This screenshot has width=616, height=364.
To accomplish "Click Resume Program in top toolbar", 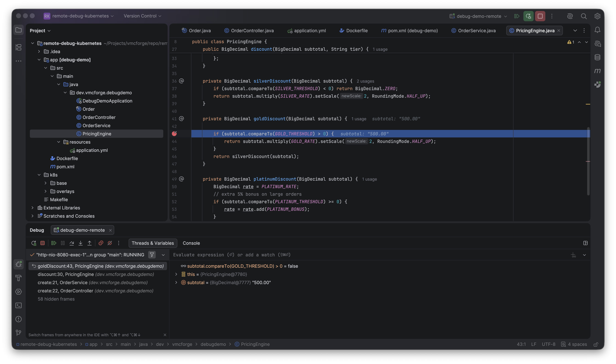I will pos(517,16).
